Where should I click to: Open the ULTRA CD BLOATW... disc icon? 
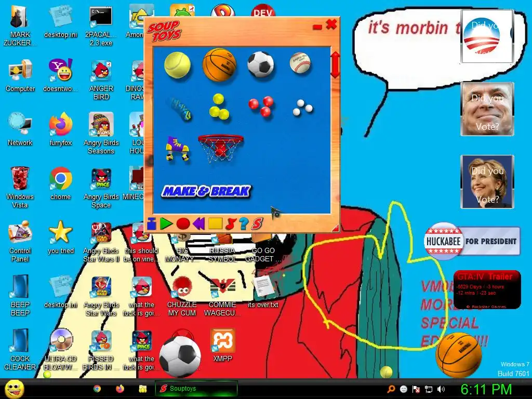click(60, 349)
